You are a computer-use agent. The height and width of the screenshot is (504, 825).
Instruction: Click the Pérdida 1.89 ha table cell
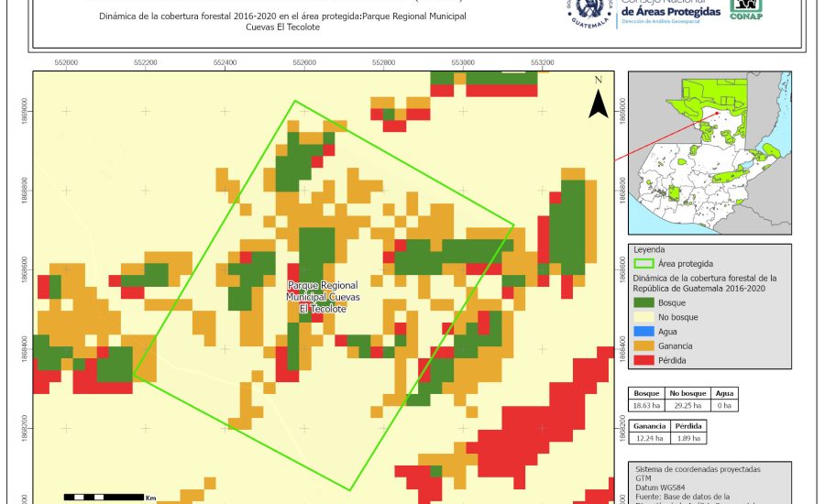pos(688,439)
